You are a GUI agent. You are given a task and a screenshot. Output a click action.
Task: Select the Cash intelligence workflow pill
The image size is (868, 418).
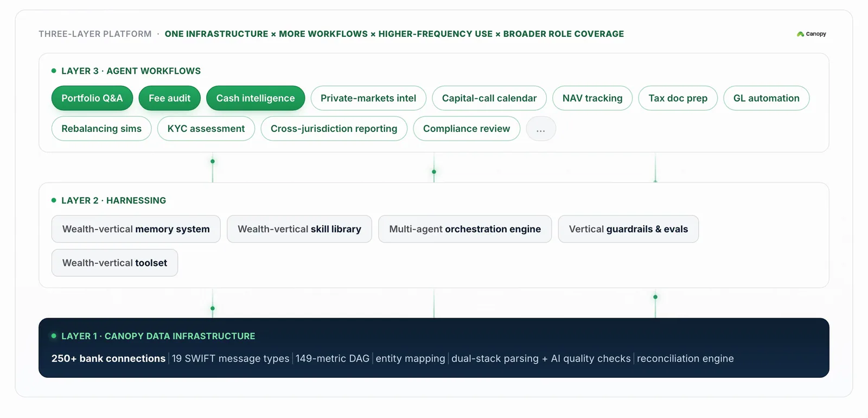point(256,98)
